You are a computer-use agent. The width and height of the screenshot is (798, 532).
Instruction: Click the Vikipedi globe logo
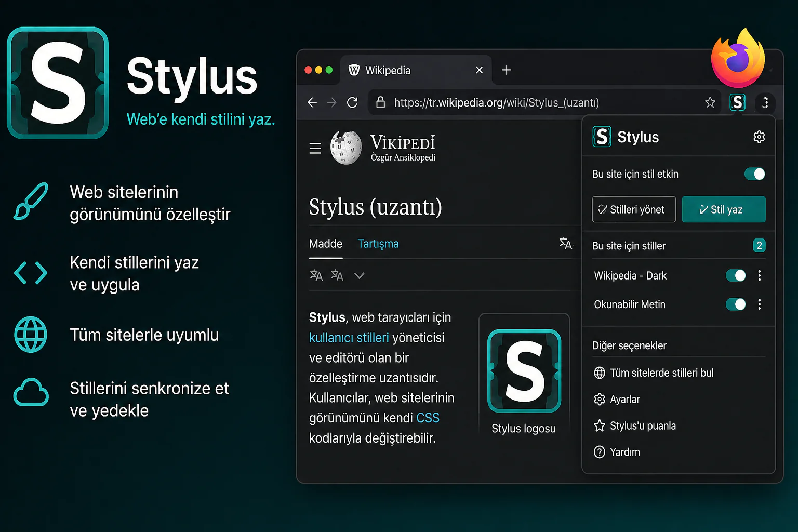coord(346,148)
